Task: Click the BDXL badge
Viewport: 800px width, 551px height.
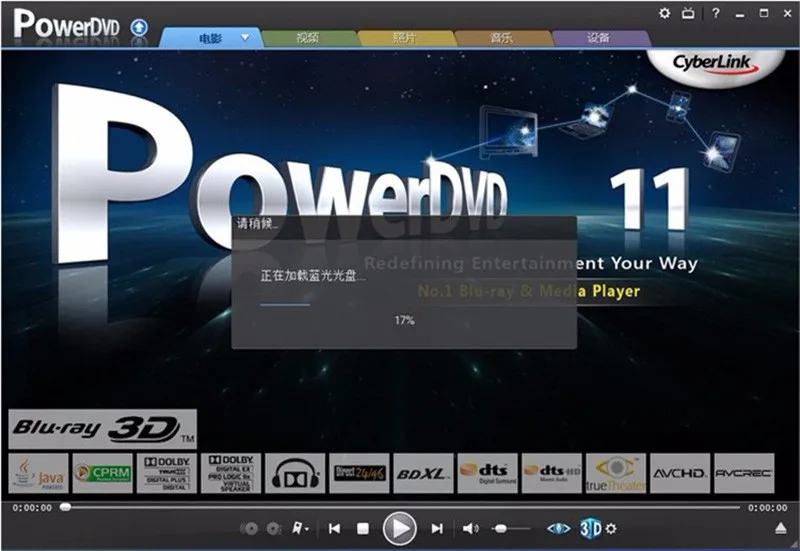Action: pyautogui.click(x=423, y=473)
